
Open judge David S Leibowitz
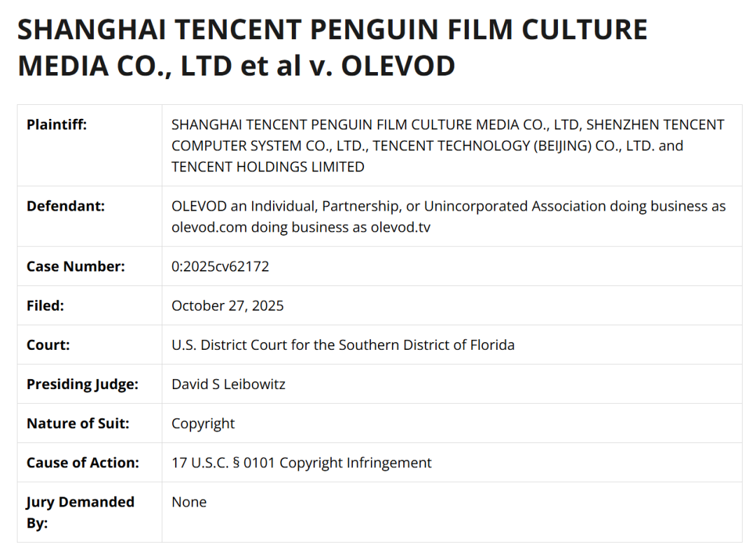coord(228,384)
